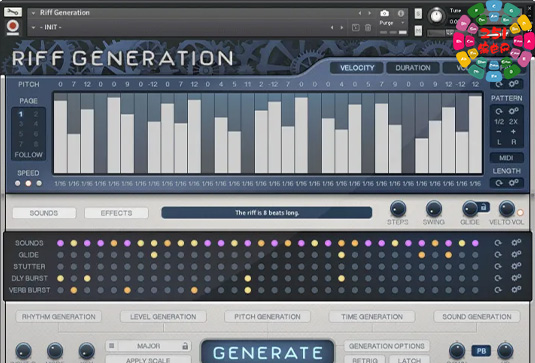Open DLY BURST row gears settings
Screen dimensions: 535x363
[x=516, y=278]
